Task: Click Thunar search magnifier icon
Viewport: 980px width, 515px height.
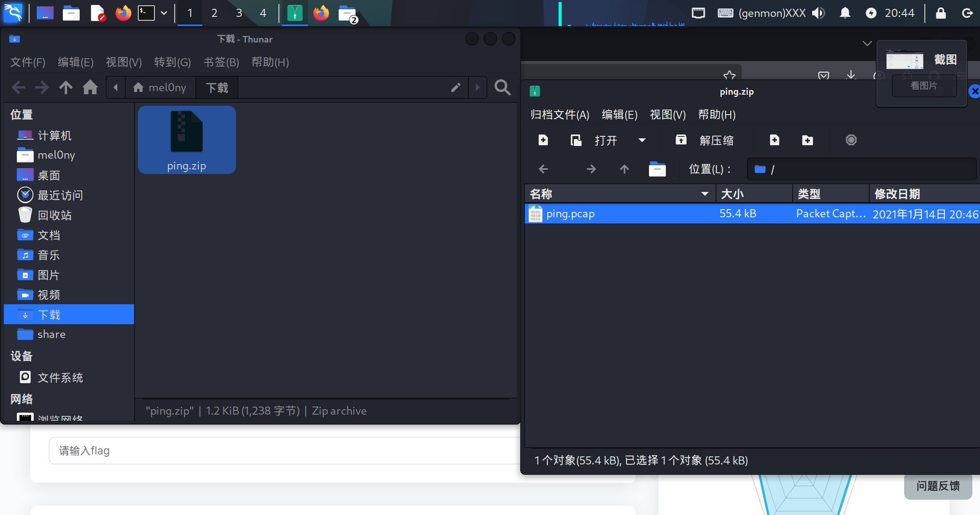Action: pyautogui.click(x=502, y=88)
